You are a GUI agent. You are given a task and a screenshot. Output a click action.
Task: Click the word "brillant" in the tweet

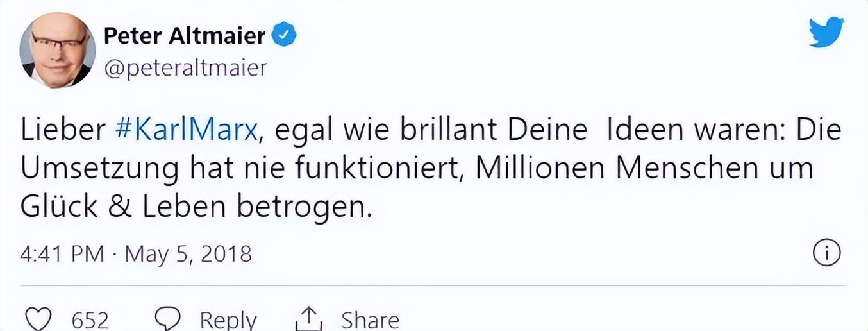451,132
